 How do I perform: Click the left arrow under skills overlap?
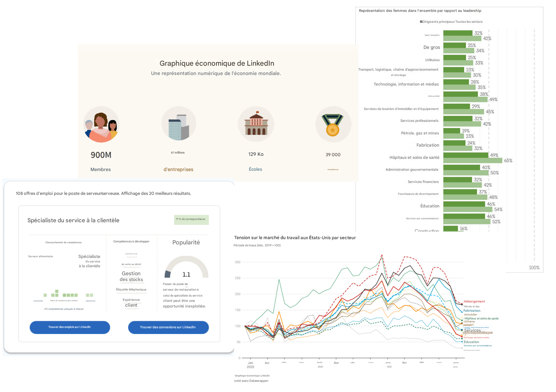[x=38, y=301]
